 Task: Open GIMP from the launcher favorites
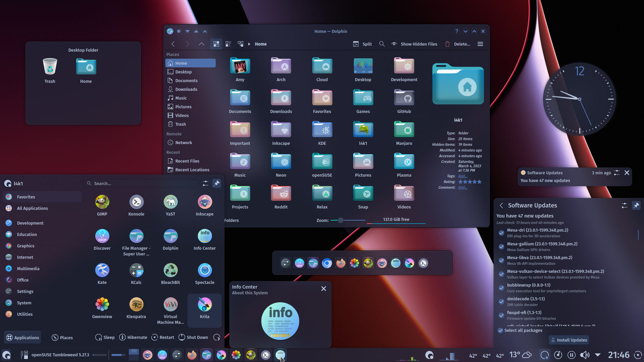(x=102, y=205)
